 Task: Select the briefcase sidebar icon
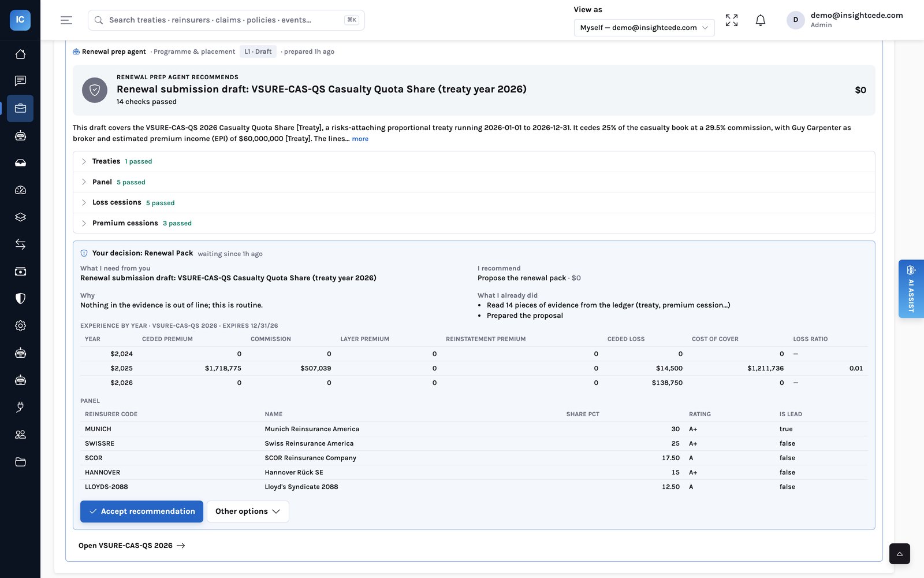20,108
